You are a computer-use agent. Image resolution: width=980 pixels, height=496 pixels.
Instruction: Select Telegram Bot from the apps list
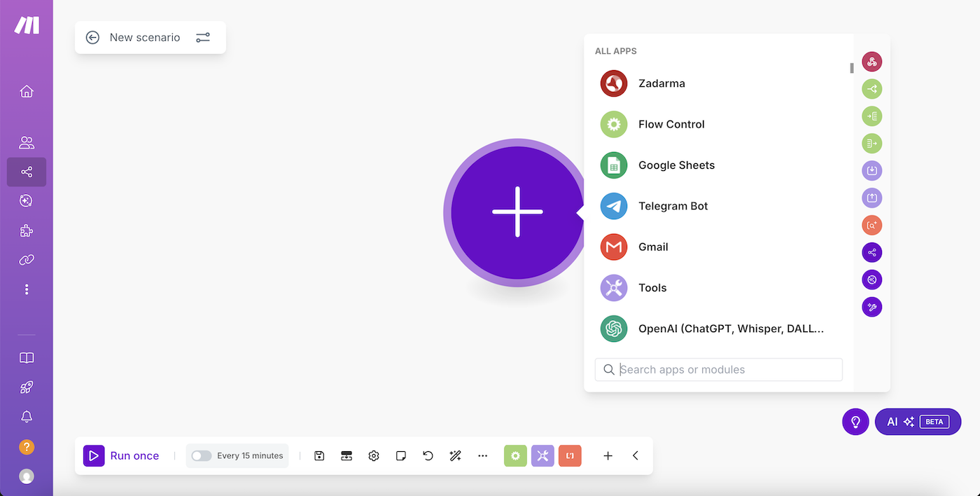(x=673, y=206)
